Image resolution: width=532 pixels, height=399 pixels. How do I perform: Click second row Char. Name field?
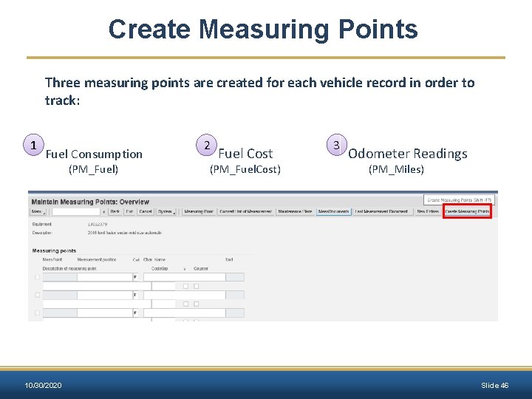tap(185, 295)
